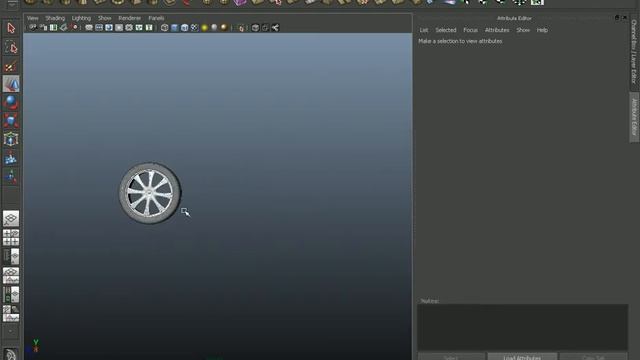Click the Select Camera icon
Screen dimensions: 640x360
coord(32,27)
